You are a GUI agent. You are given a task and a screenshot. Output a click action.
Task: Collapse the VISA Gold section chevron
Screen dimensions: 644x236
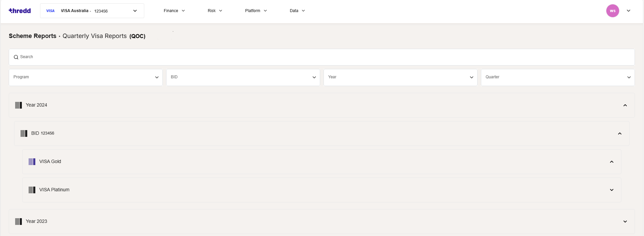tap(612, 162)
